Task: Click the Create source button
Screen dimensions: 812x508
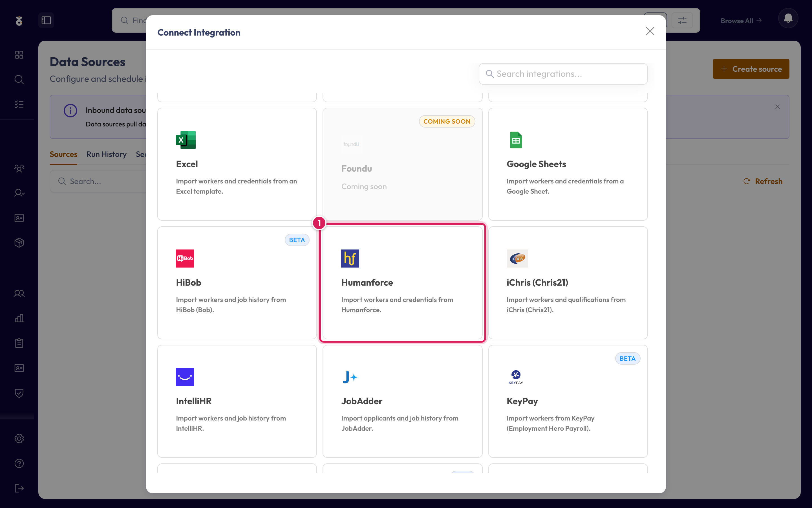Action: tap(751, 69)
